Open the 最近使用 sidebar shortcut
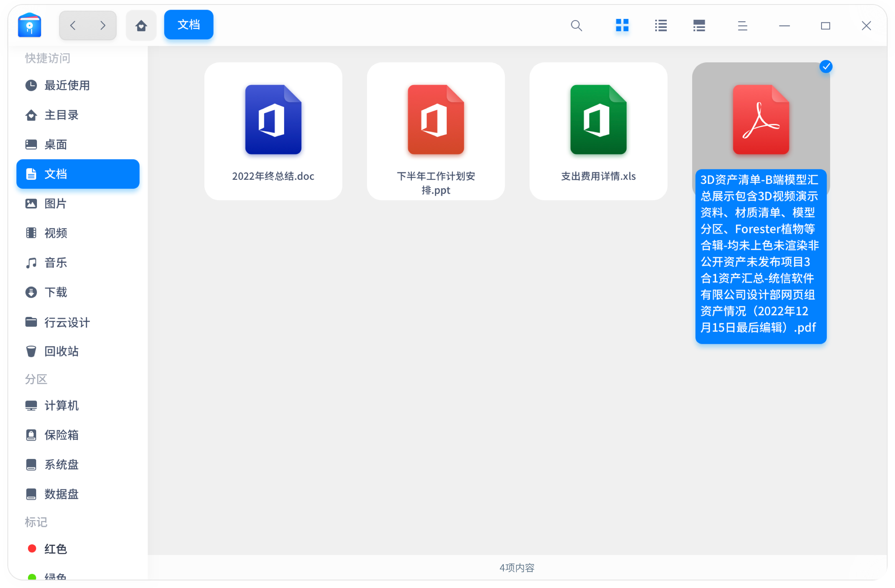895x588 pixels. [66, 85]
